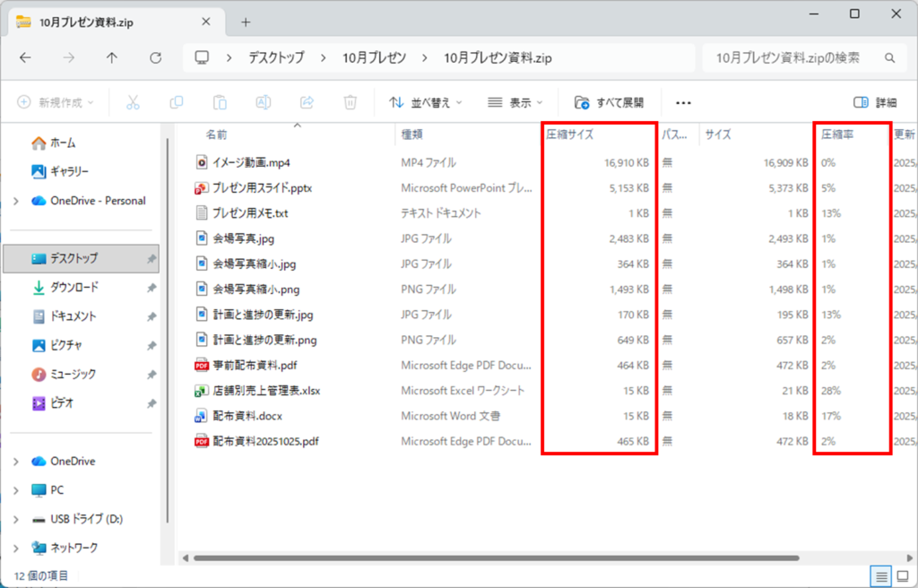
Task: Expand the PC tree node
Action: pyautogui.click(x=16, y=490)
